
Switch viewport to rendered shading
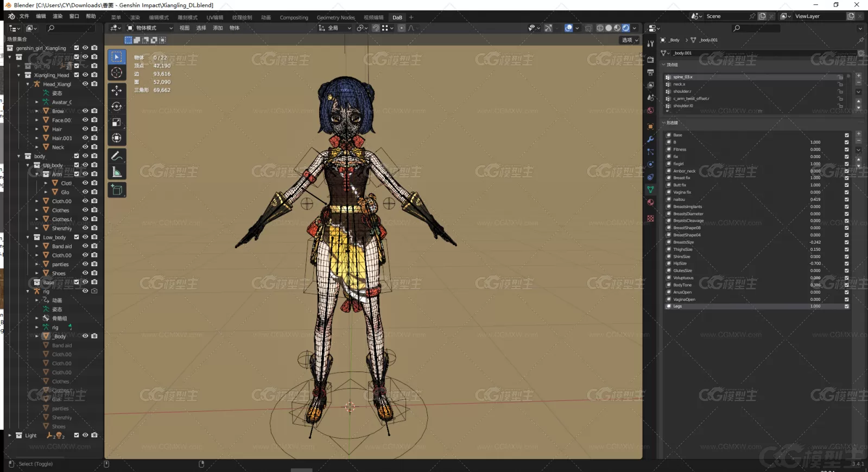[626, 28]
